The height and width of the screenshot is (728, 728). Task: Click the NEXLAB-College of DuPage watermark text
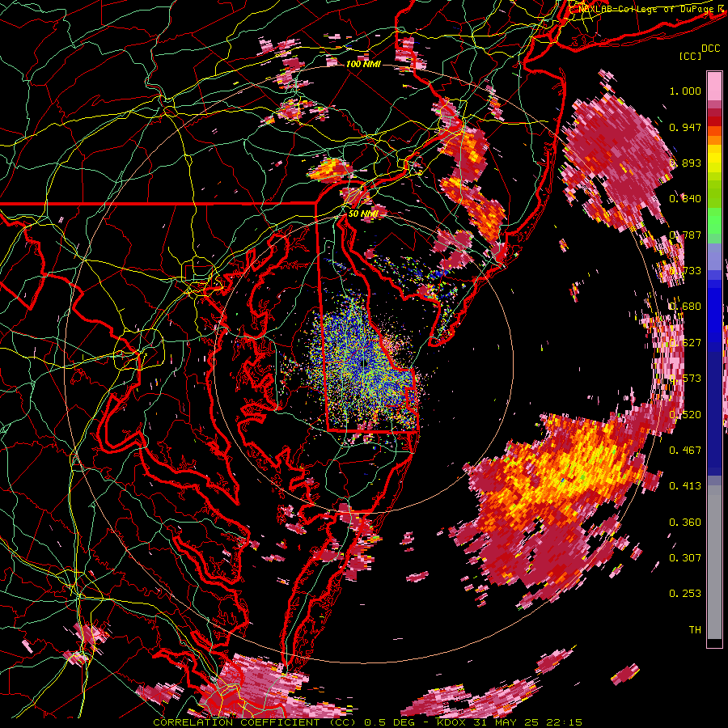(648, 9)
